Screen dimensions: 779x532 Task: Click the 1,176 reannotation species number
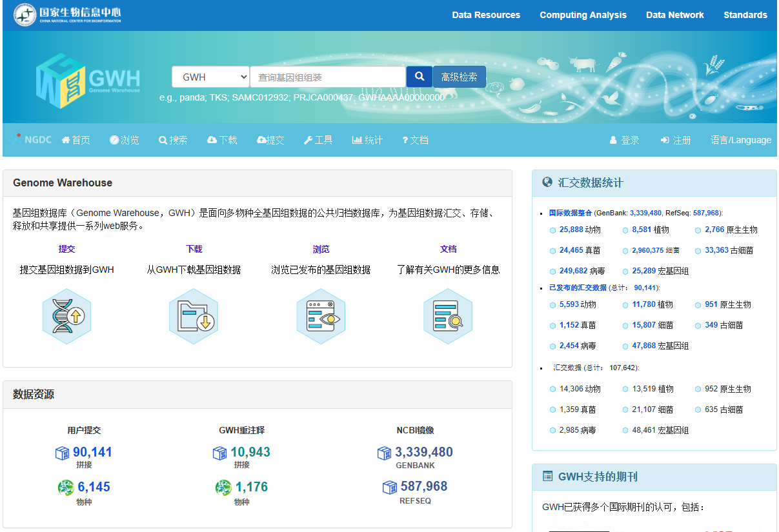coord(252,487)
